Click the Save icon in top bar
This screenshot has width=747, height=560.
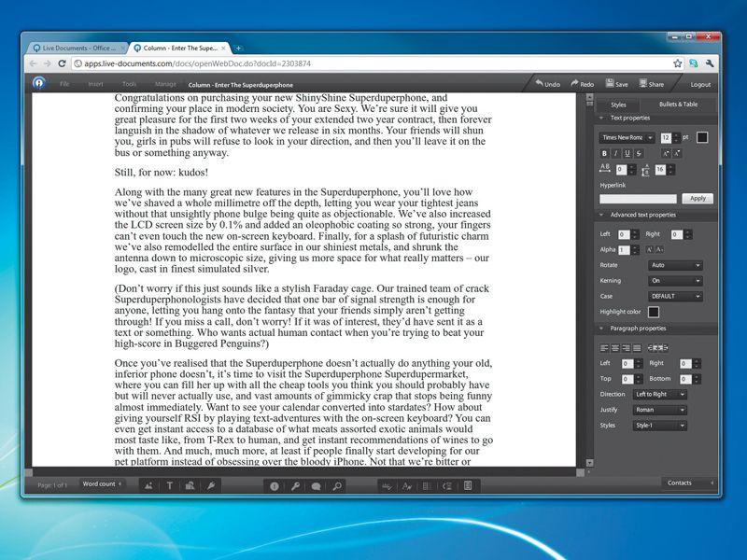pyautogui.click(x=616, y=84)
